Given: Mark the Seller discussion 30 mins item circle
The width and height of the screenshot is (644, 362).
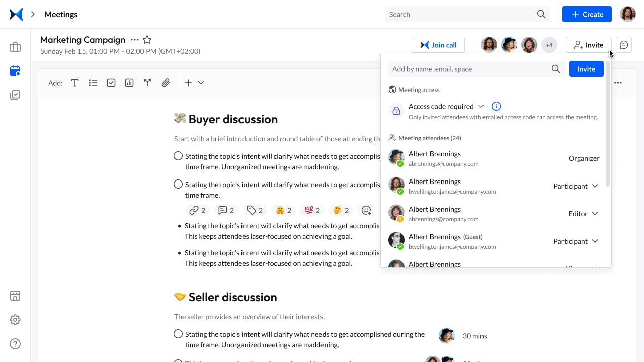Looking at the screenshot, I should coord(178,334).
